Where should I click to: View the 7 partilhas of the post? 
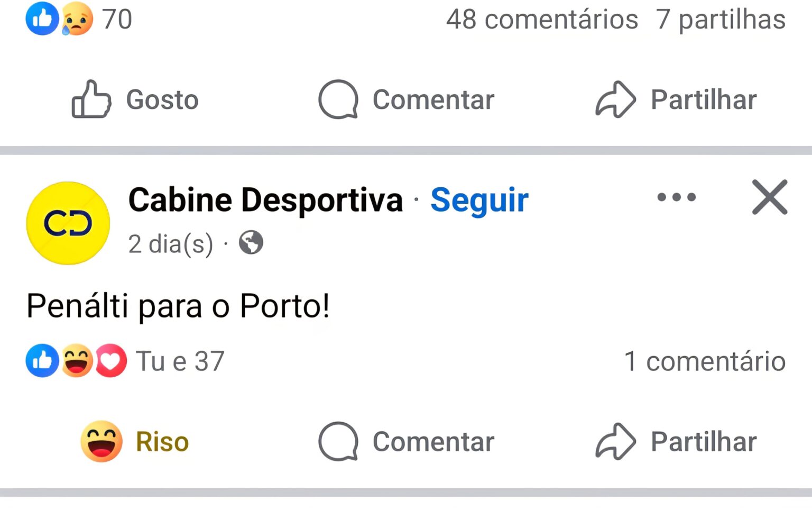tap(721, 20)
